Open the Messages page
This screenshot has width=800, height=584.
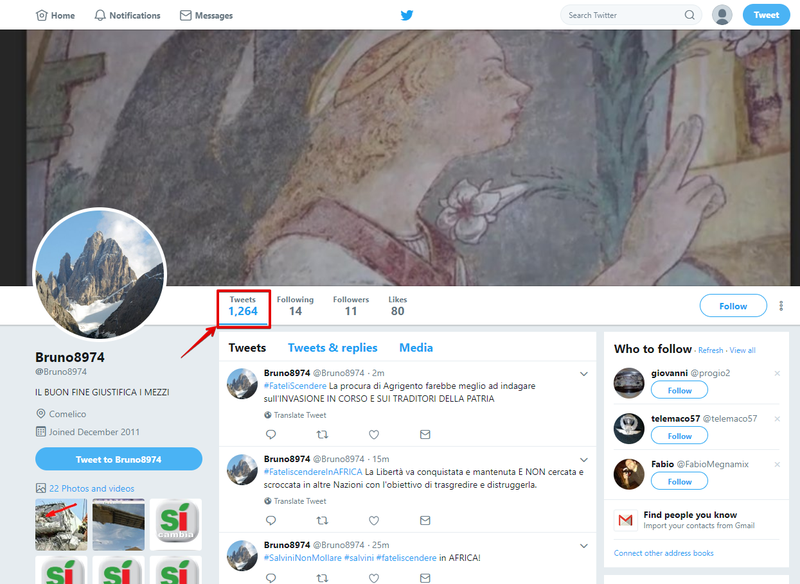tap(206, 15)
